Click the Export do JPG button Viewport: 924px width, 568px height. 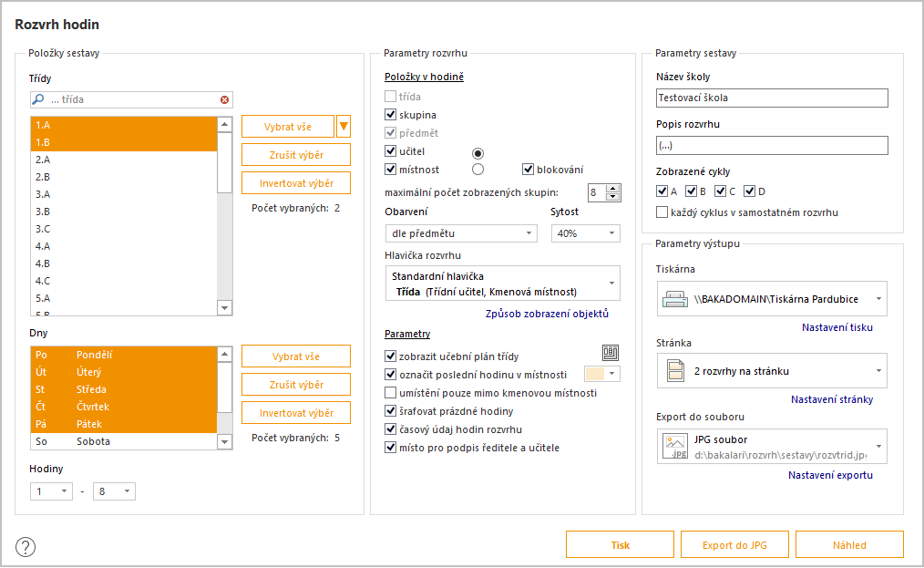click(x=734, y=544)
